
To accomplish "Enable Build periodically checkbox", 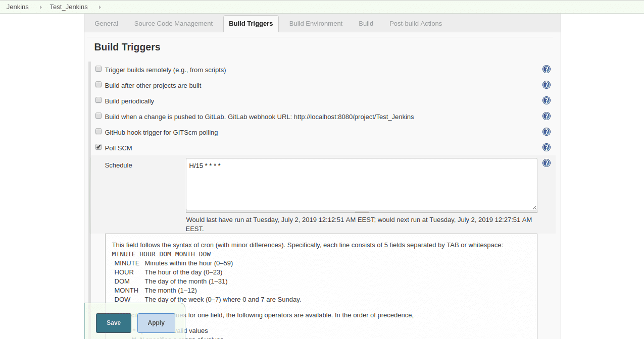I will click(98, 100).
